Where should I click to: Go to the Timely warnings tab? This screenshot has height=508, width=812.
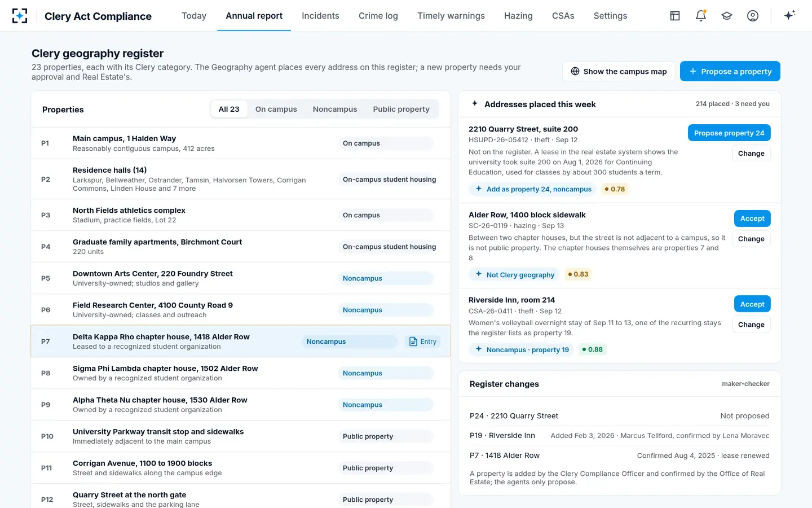point(451,16)
